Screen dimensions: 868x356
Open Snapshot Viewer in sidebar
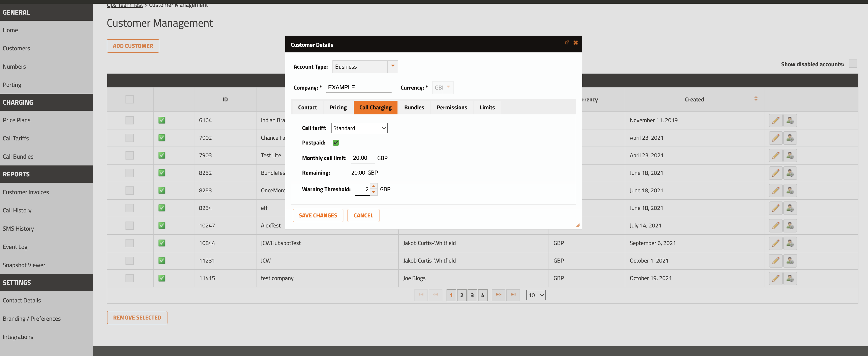pos(24,265)
